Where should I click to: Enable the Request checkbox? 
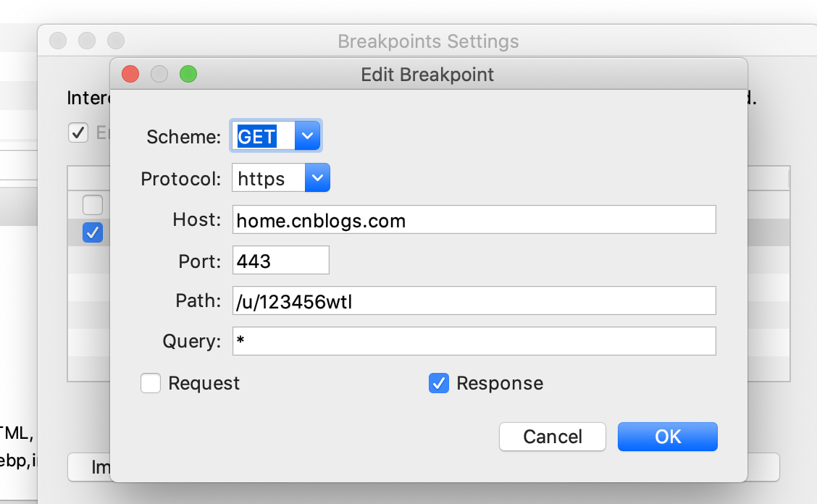point(151,383)
